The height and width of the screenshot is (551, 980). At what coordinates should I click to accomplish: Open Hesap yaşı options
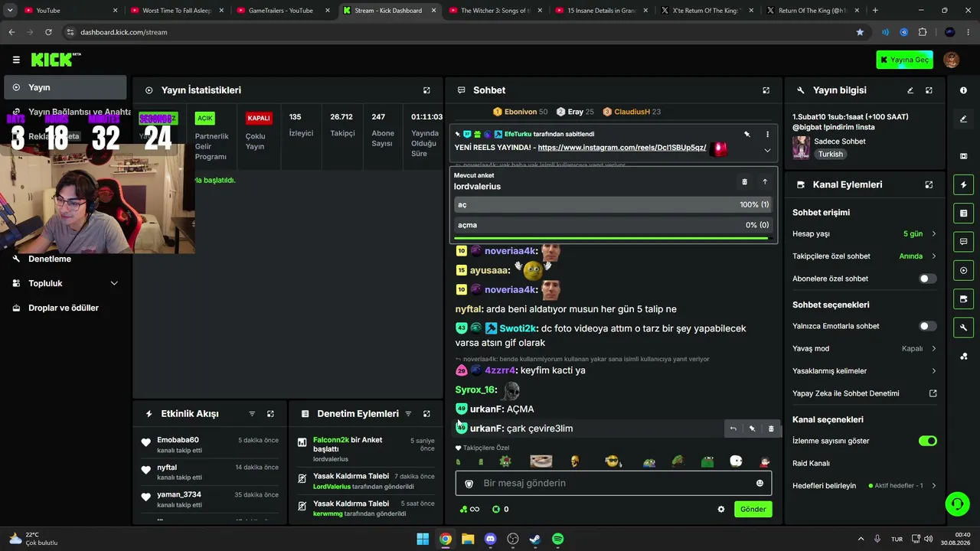coord(864,233)
